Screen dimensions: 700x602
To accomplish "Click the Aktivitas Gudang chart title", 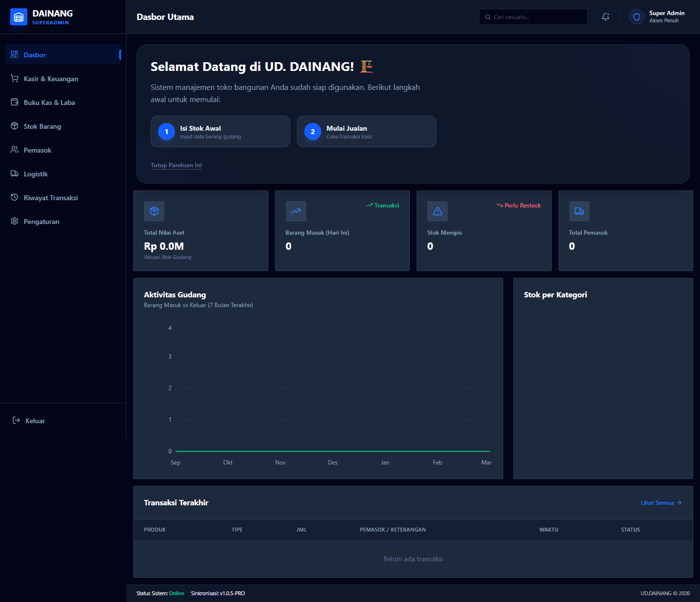I will tap(175, 294).
